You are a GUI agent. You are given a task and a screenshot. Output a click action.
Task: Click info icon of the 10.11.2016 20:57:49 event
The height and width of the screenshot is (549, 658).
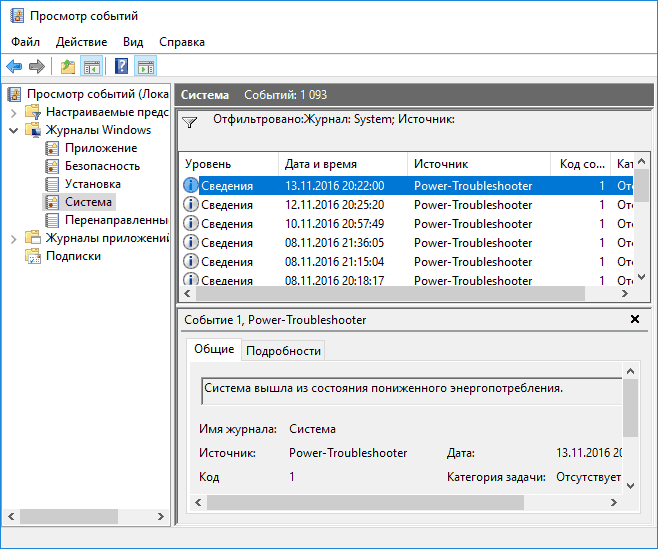tap(191, 223)
